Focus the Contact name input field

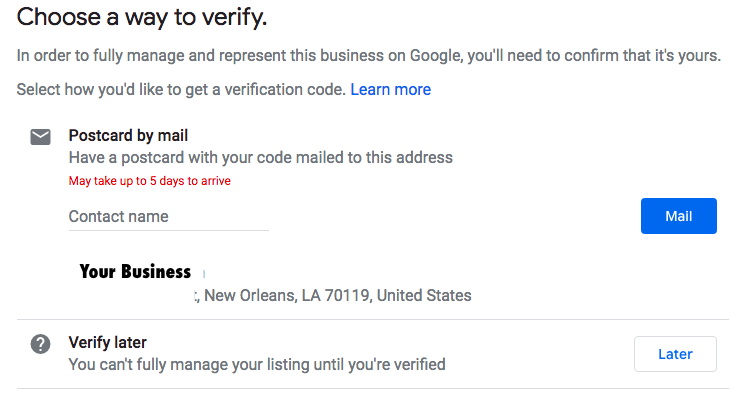tap(168, 217)
